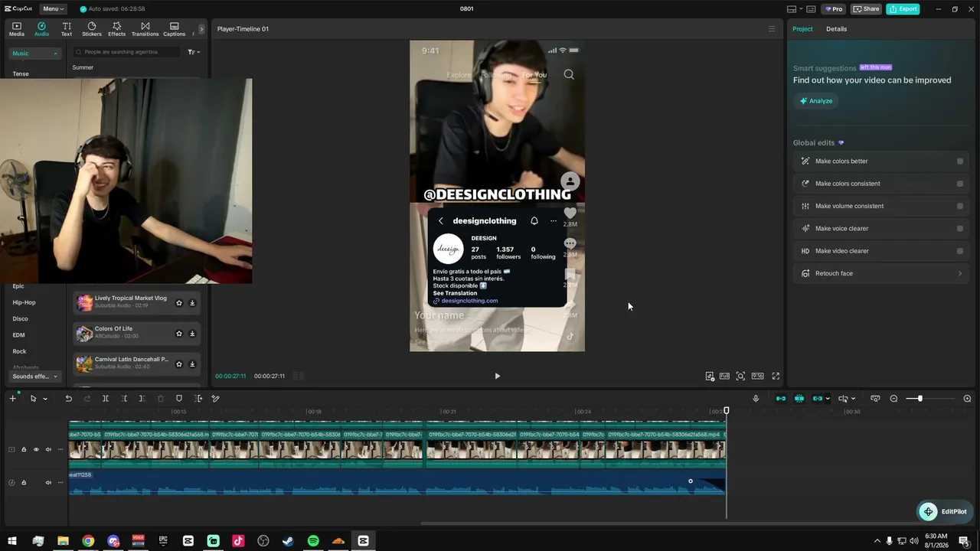This screenshot has height=551, width=980.
Task: Open the player panel options menu
Action: tap(772, 29)
